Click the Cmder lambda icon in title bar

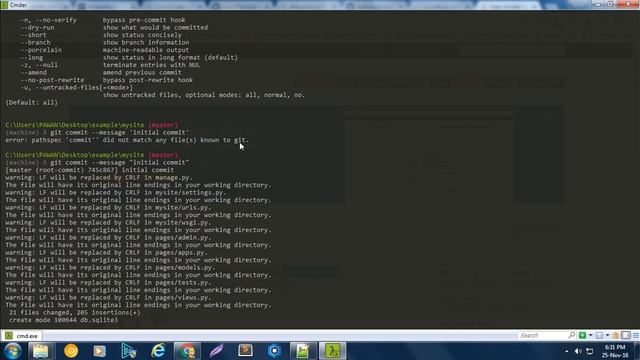coord(4,5)
